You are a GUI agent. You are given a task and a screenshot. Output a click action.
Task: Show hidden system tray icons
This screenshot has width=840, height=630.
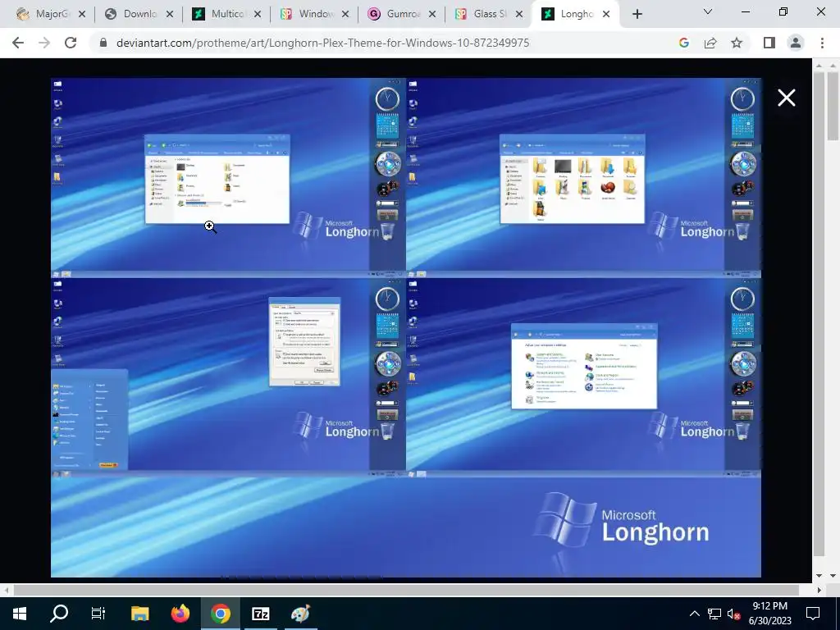pyautogui.click(x=694, y=614)
